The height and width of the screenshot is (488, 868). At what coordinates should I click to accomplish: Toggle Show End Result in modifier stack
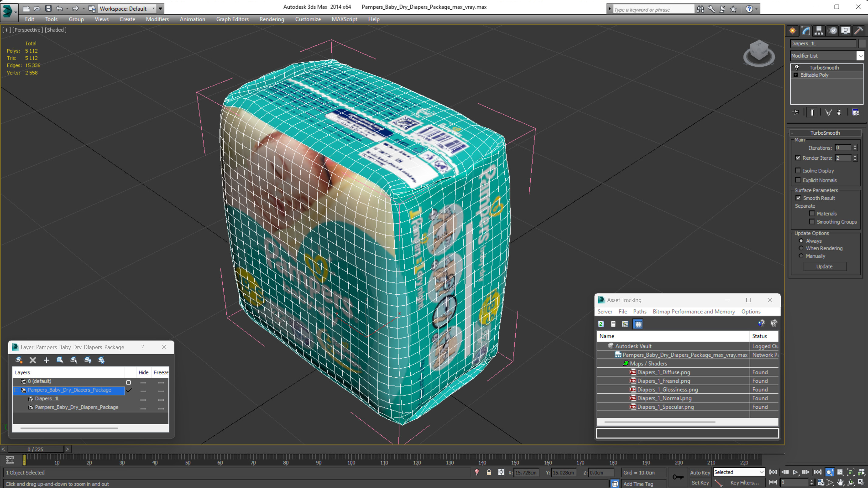tap(812, 112)
